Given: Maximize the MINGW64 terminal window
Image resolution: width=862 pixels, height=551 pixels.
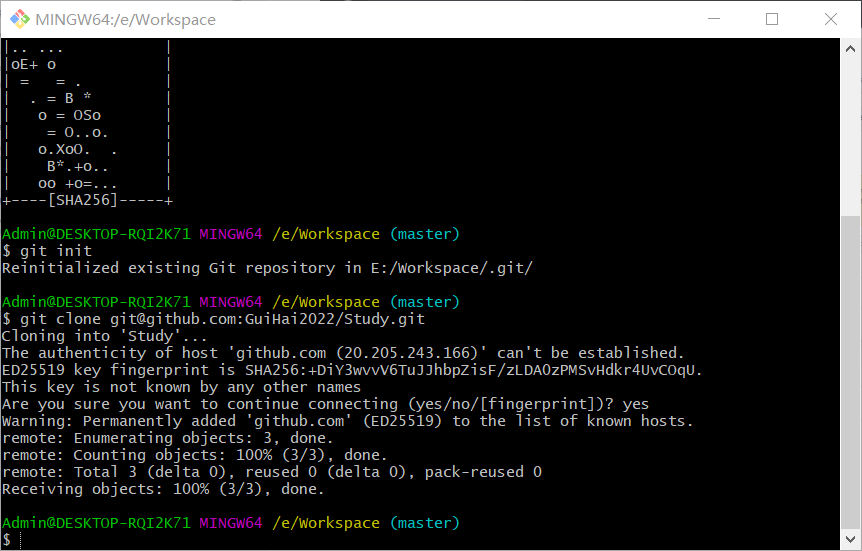Looking at the screenshot, I should [x=772, y=19].
